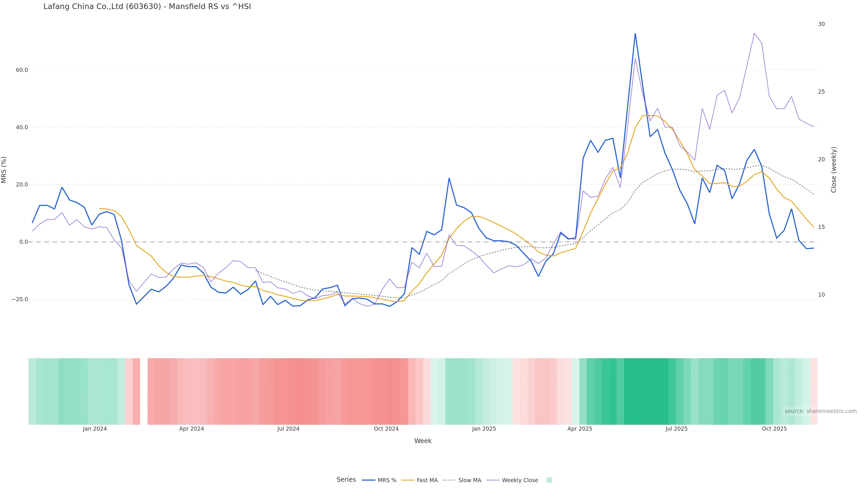This screenshot has width=868, height=488.
Task: Toggle Weekly Close series legend label
Action: tap(520, 480)
